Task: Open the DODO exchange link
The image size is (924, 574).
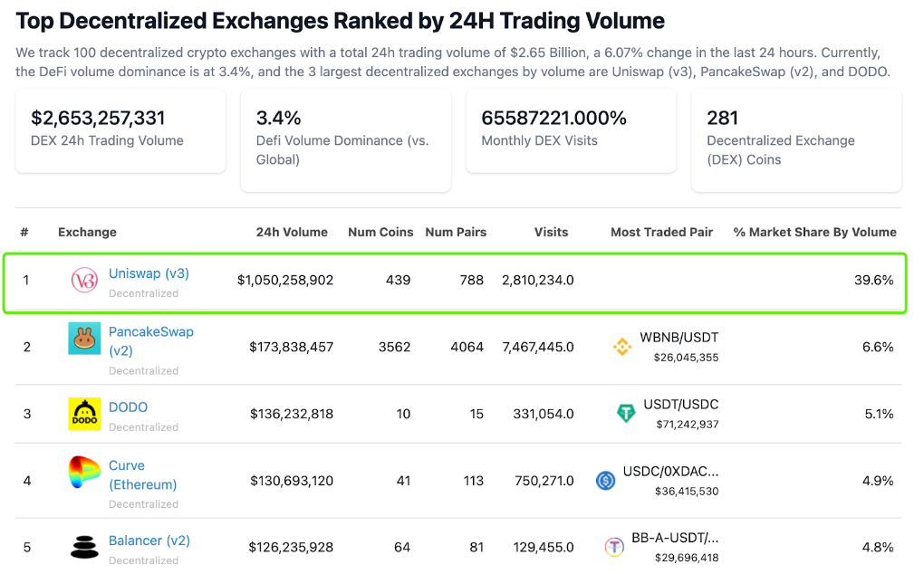Action: click(128, 407)
